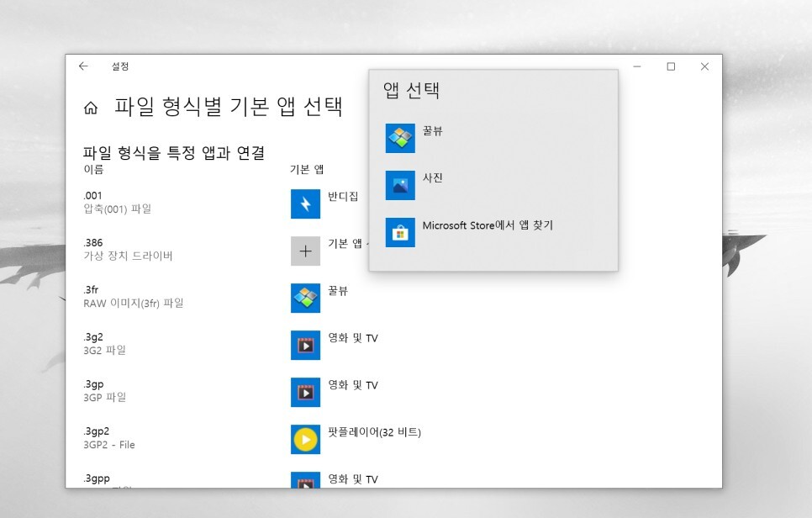Click 영화 및 TV for .3gpp
This screenshot has height=518, width=812.
tap(353, 479)
